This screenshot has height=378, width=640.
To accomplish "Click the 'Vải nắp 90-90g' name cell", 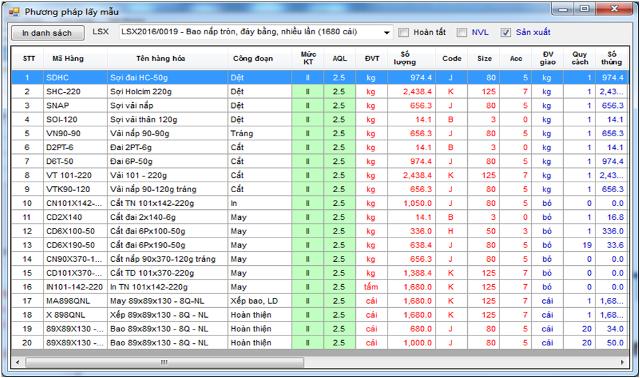I will (167, 133).
